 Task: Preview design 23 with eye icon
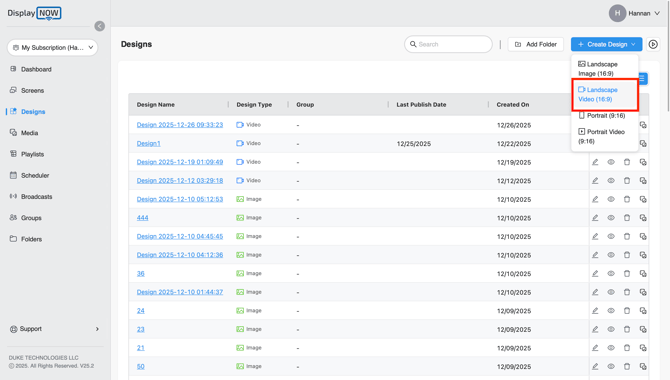611,330
